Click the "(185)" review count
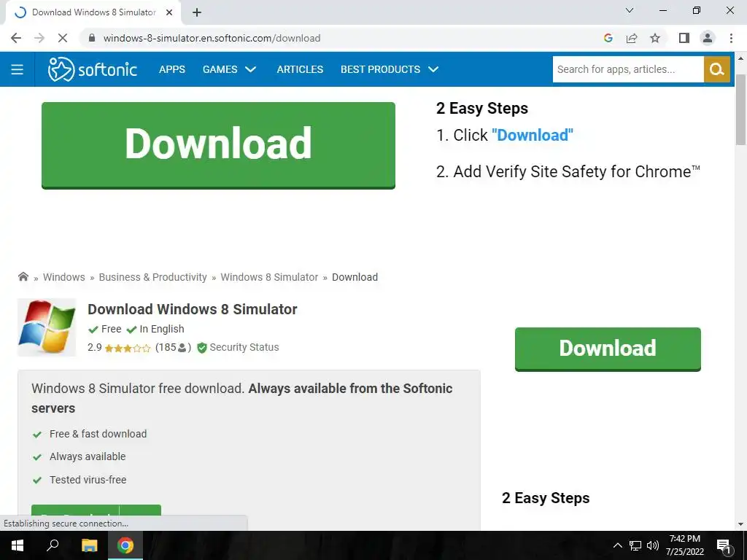Image resolution: width=747 pixels, height=560 pixels. (x=173, y=348)
